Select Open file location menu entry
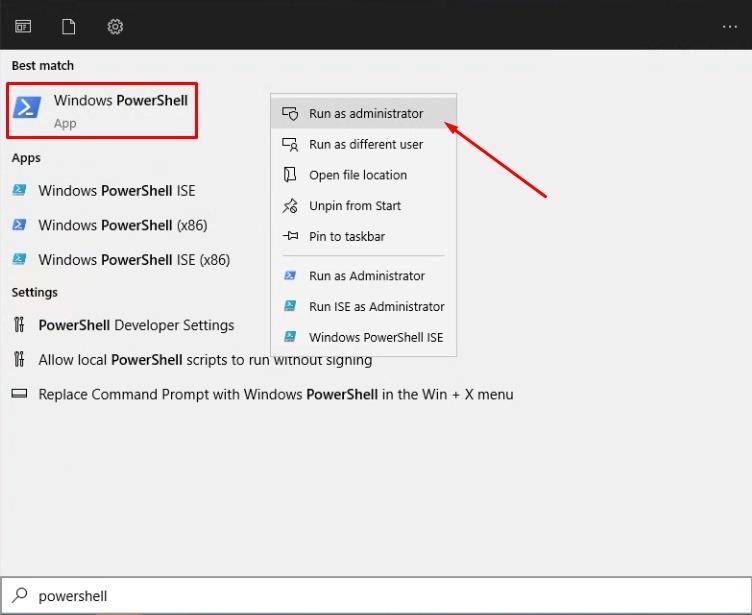Viewport: 752px width, 615px height. (364, 175)
